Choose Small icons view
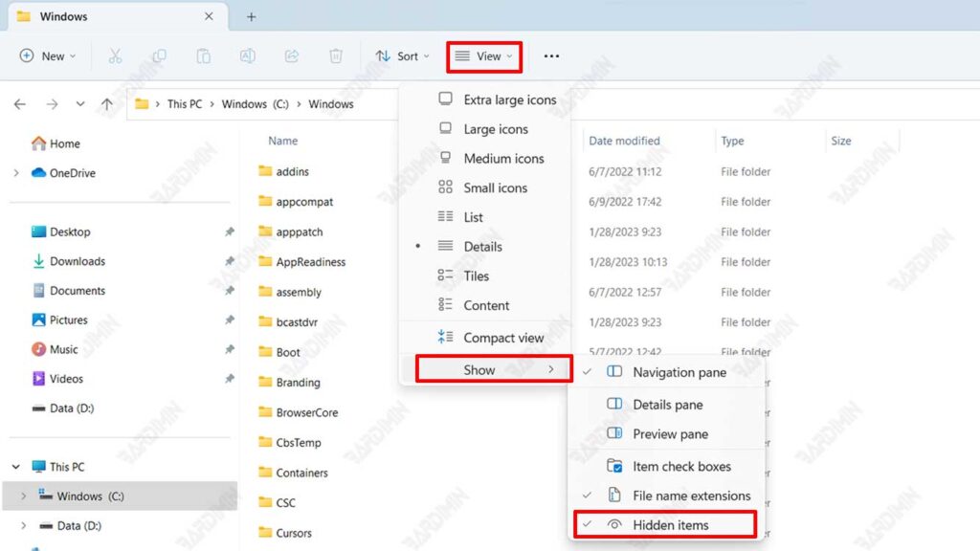The height and width of the screenshot is (551, 980). click(485, 188)
